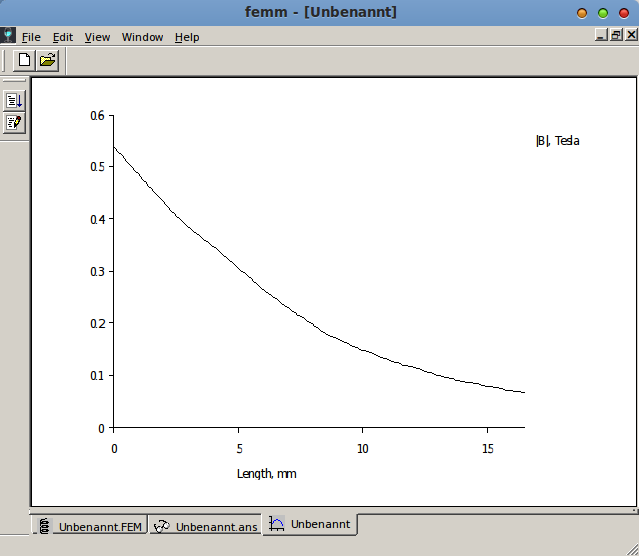Open the Help menu
This screenshot has height=556, width=639.
(x=187, y=37)
